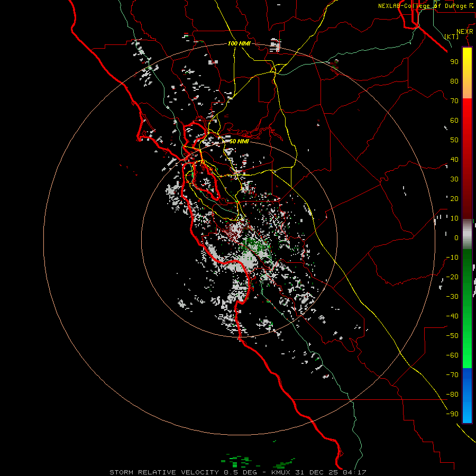Click the "04:17" timestamp in footer

coord(355,472)
